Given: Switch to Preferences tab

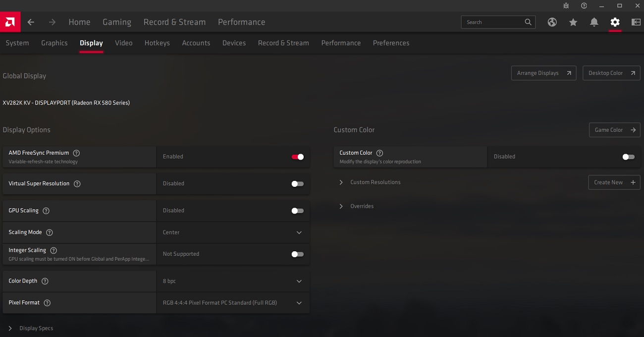Looking at the screenshot, I should pyautogui.click(x=391, y=43).
